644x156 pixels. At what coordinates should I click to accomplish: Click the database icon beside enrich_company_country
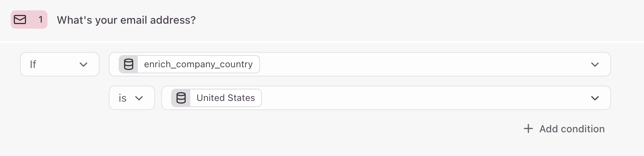click(129, 64)
